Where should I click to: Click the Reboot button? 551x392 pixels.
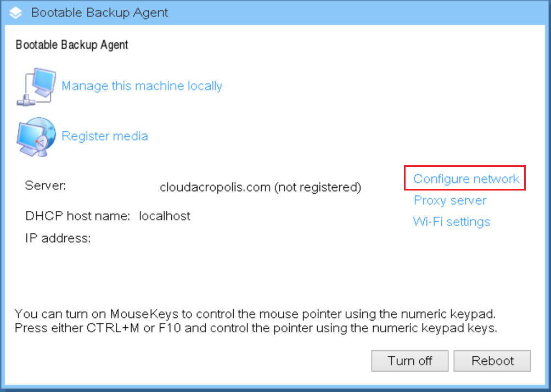pos(492,361)
